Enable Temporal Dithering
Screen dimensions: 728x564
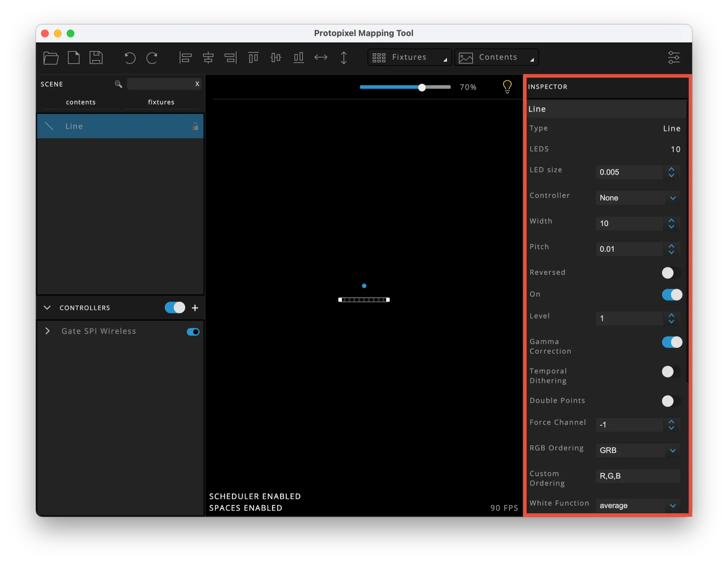tap(671, 372)
